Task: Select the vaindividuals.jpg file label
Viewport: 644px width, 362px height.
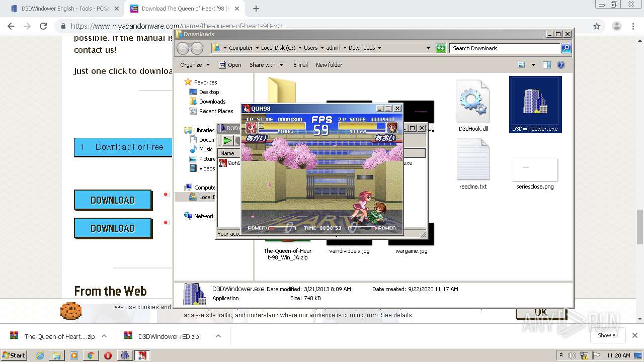Action: click(x=349, y=251)
